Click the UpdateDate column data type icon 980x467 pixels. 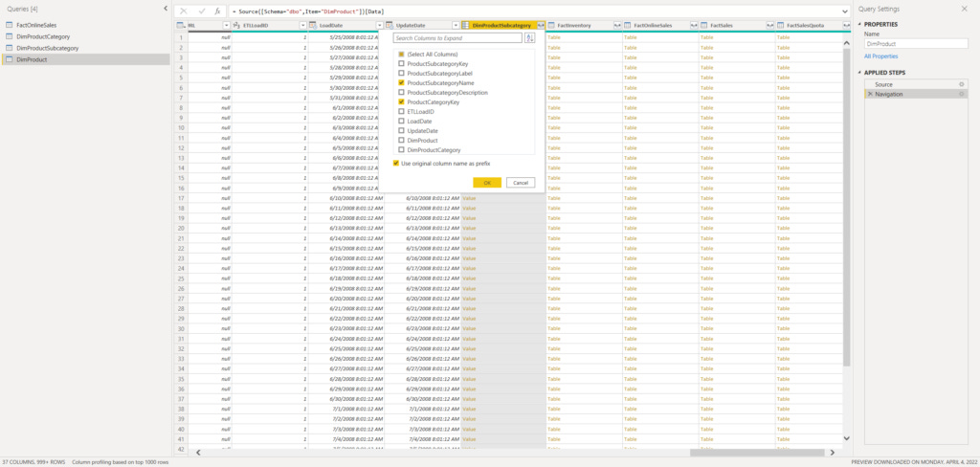click(390, 25)
